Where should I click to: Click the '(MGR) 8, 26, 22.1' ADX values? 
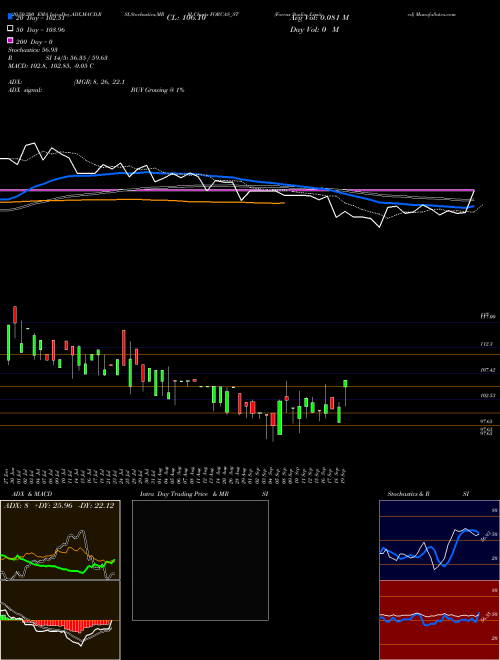coord(99,82)
